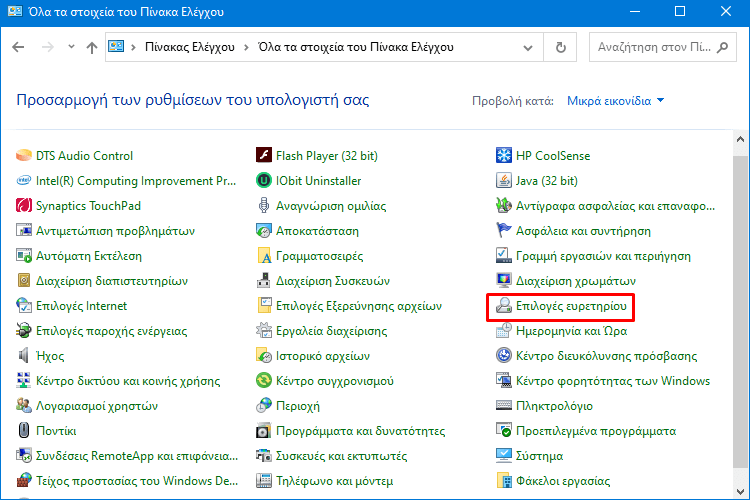Open the DTS Audio Control icon

[23, 156]
